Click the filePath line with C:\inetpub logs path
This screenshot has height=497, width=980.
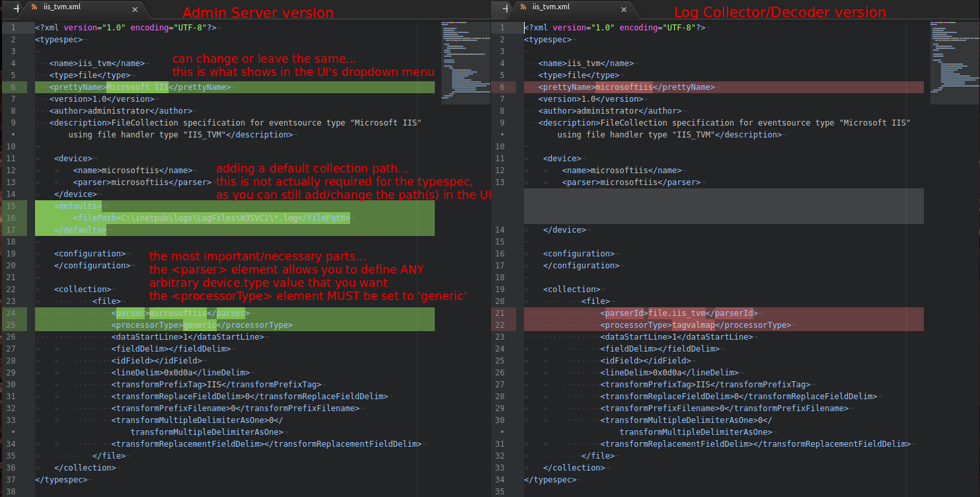[x=211, y=218]
